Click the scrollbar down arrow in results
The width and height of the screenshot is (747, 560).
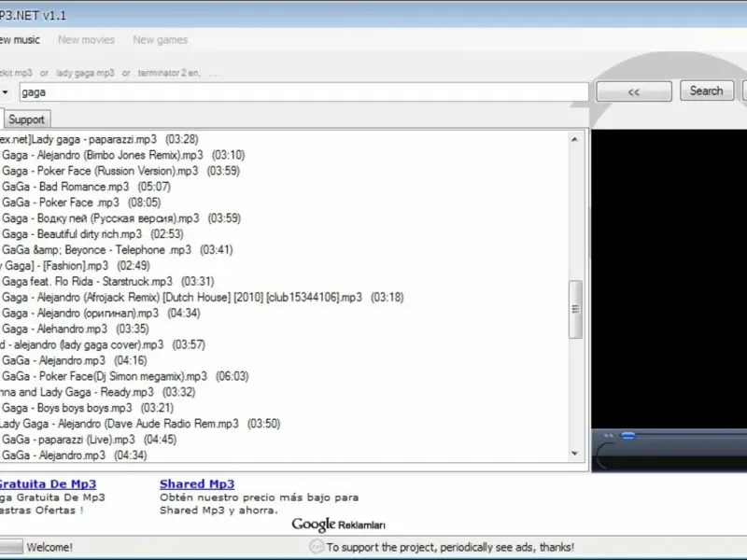(574, 454)
